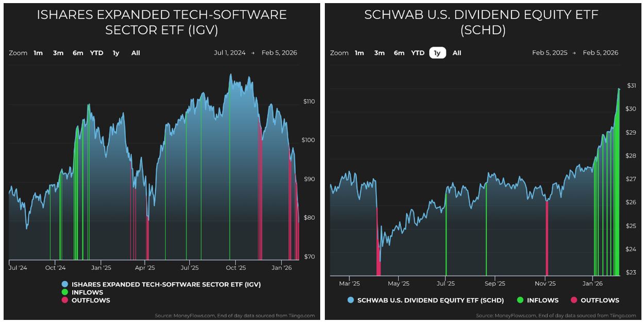Click the SCHD legend marker to hide the series
Image resolution: width=644 pixels, height=322 pixels.
[351, 300]
